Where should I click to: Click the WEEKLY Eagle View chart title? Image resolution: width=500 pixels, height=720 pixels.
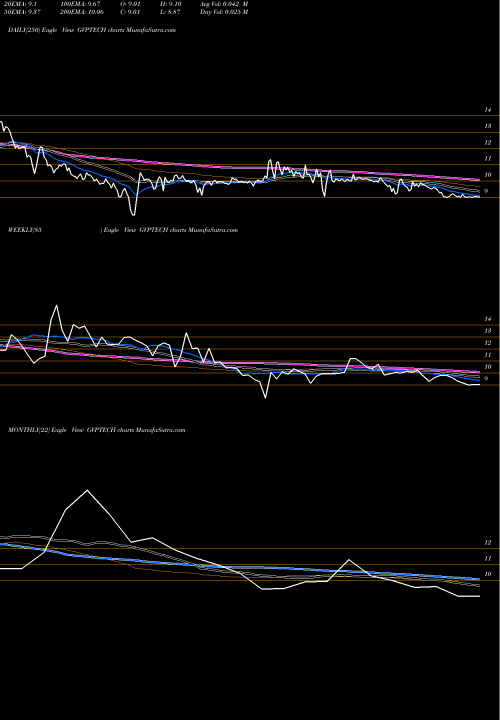123,230
